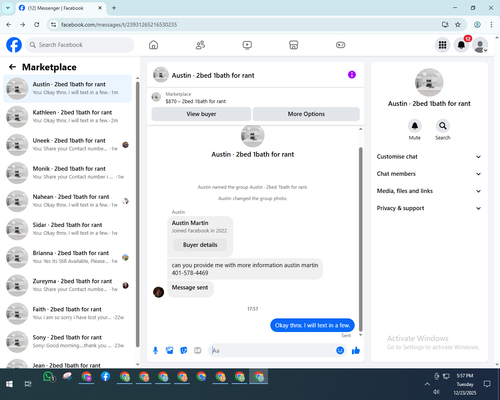Open the Monik 2bed 1bath conversation
500x400 pixels.
pyautogui.click(x=67, y=173)
